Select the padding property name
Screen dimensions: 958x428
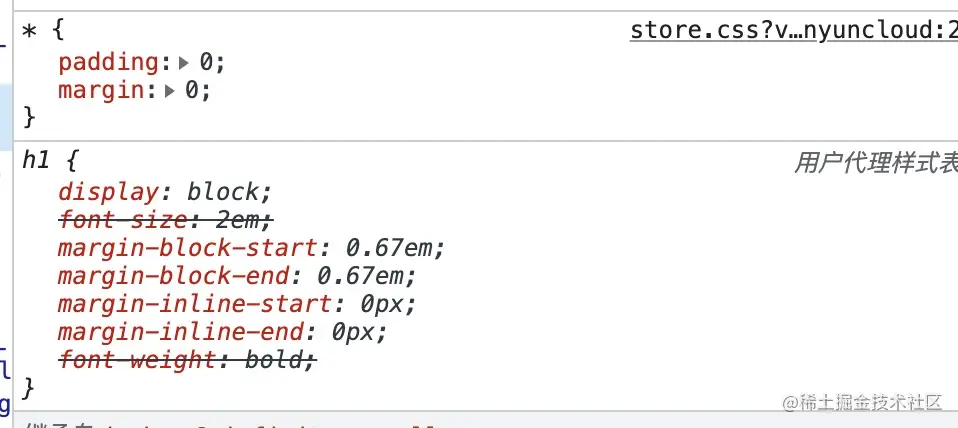(108, 63)
